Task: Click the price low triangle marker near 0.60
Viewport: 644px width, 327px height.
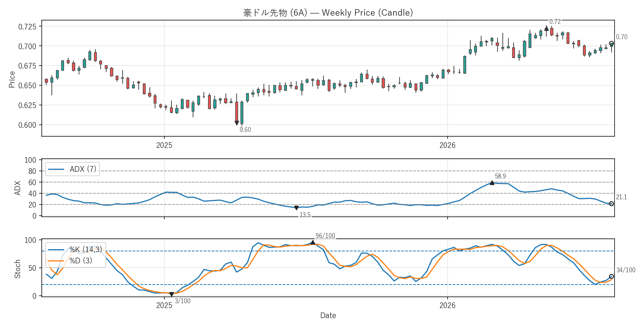Action: tap(237, 123)
